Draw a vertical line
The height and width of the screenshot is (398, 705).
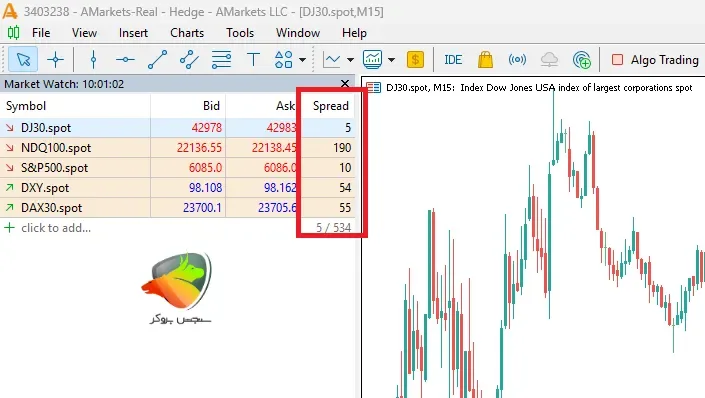[x=93, y=59]
